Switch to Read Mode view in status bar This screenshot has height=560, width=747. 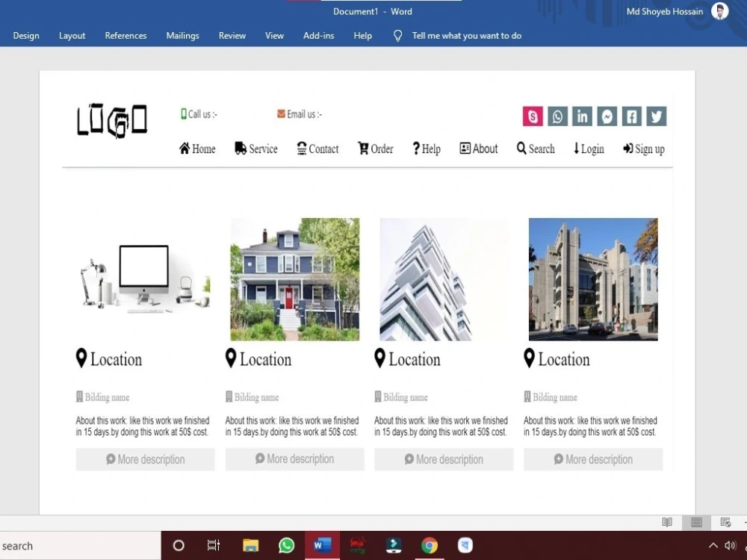(667, 523)
